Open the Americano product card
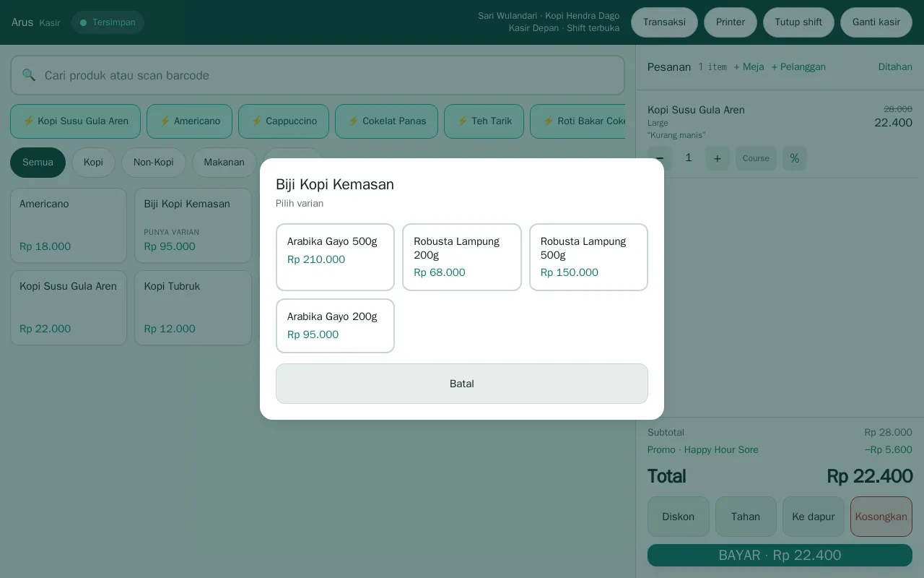 pyautogui.click(x=69, y=225)
